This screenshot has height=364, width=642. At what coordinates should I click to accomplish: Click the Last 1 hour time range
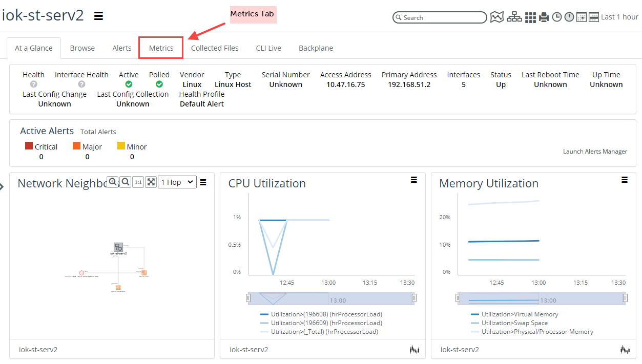tap(619, 17)
